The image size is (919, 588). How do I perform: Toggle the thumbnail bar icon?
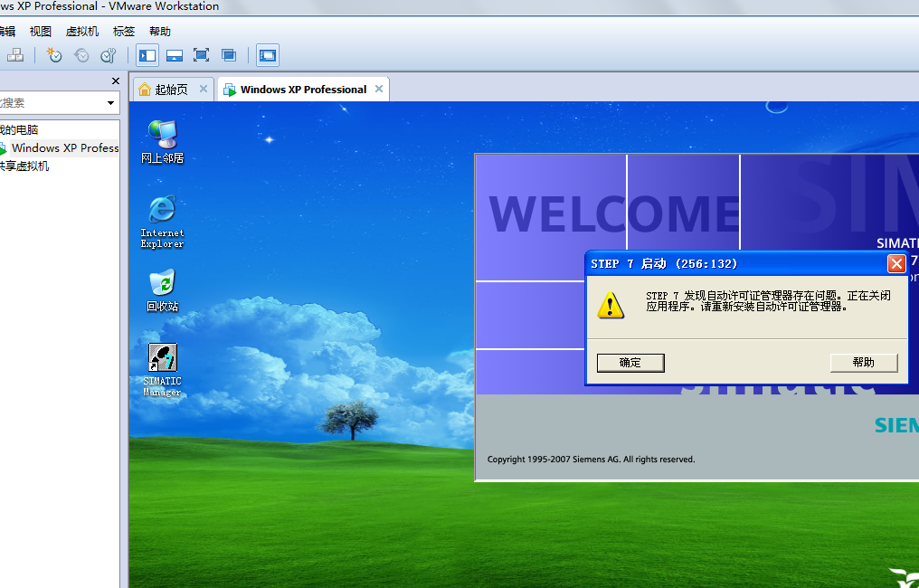coord(175,55)
